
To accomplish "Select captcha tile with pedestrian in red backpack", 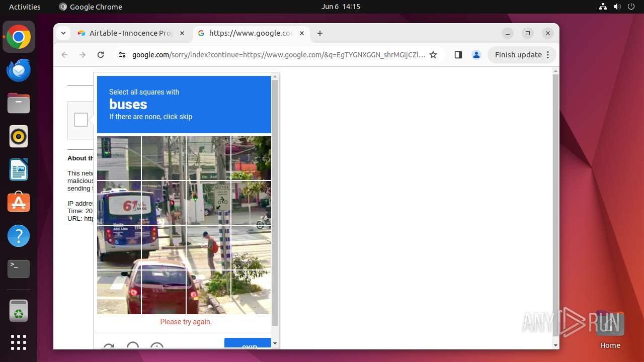I will point(209,248).
